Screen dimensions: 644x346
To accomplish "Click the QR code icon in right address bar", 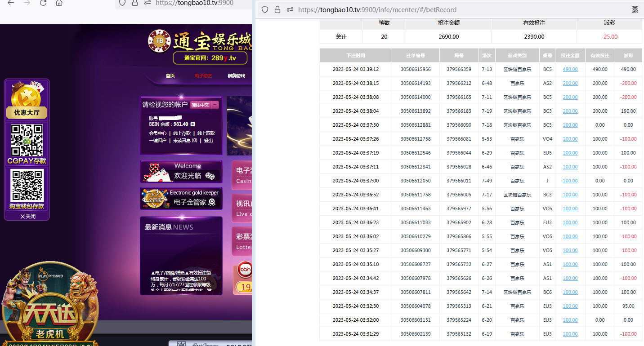I will [635, 9].
